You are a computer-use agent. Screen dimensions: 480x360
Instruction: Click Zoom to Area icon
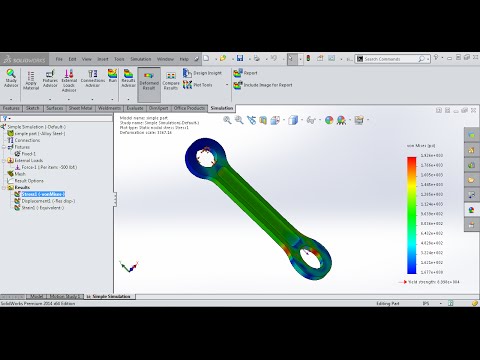pos(239,120)
